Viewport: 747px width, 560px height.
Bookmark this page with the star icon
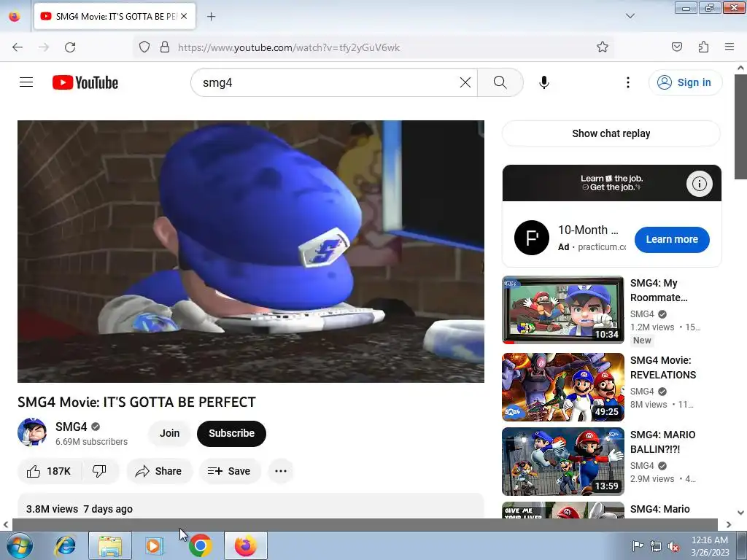coord(602,47)
